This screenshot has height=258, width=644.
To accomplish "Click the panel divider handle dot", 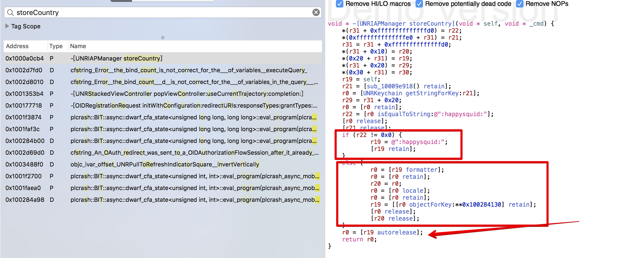I will [163, 38].
